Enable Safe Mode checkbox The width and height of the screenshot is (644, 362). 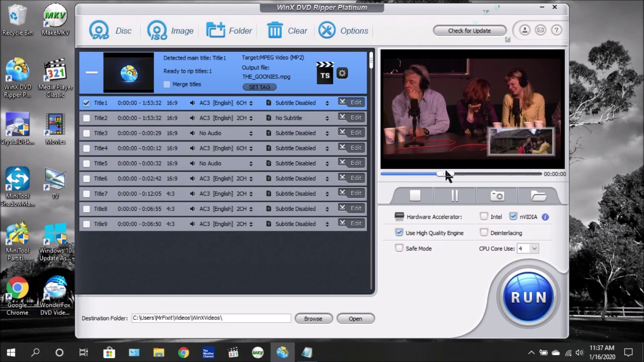click(399, 248)
